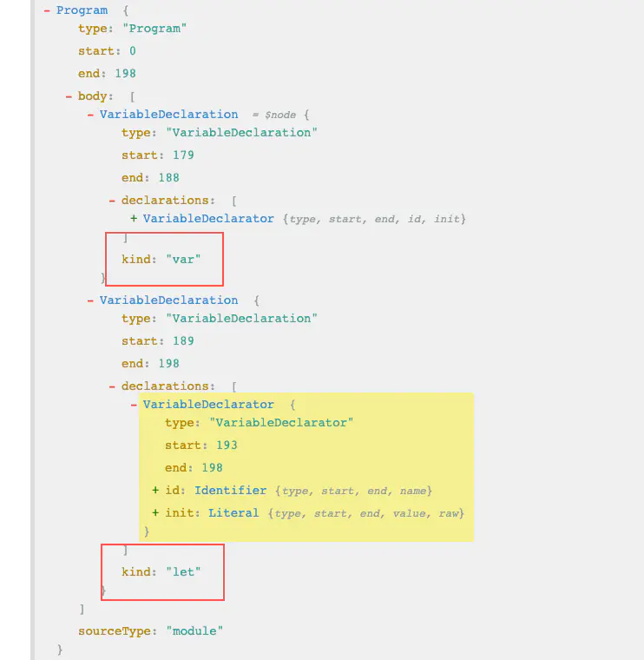Screen dimensions: 644x660
Task: Select the start: 179 property
Action: point(157,155)
